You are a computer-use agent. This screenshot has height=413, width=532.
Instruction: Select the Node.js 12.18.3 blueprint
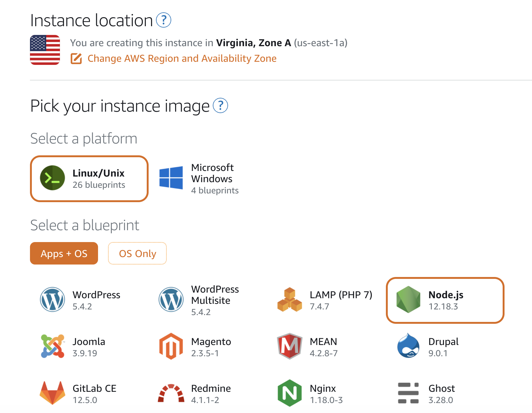coord(445,300)
